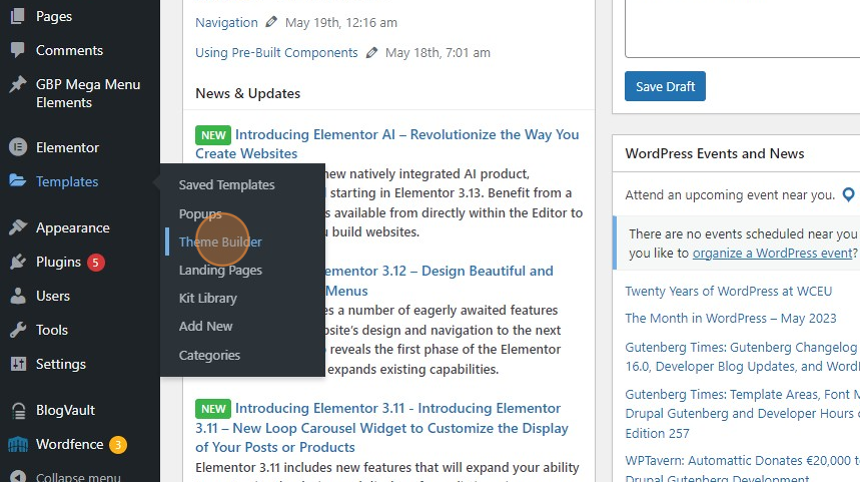Screen dimensions: 860x482
Task: Click the Elementor logo icon
Action: [x=18, y=147]
